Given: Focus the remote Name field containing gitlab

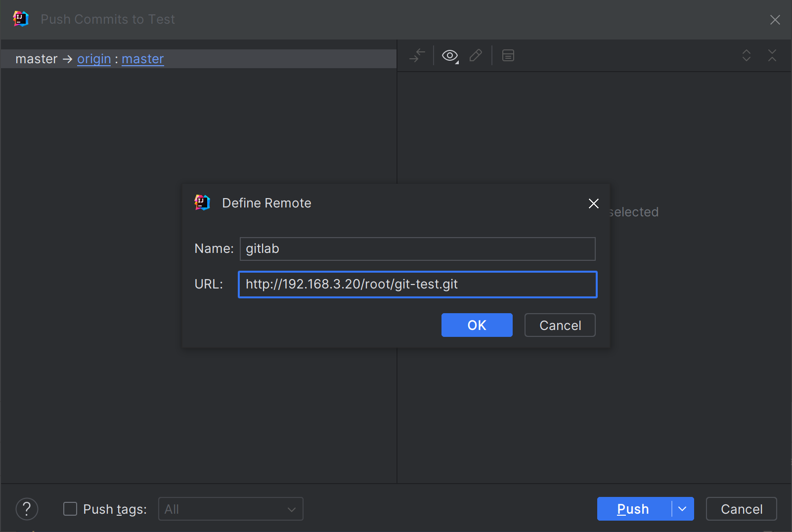Looking at the screenshot, I should (417, 248).
